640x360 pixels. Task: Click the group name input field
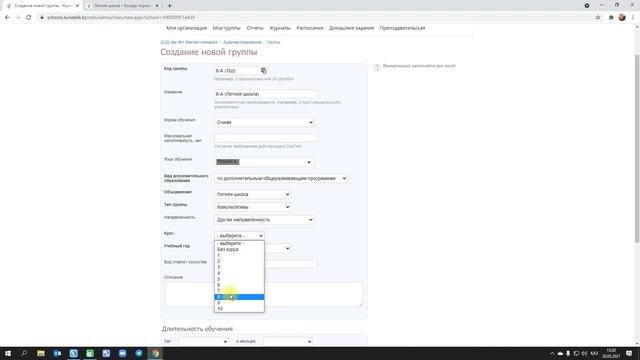tap(266, 94)
